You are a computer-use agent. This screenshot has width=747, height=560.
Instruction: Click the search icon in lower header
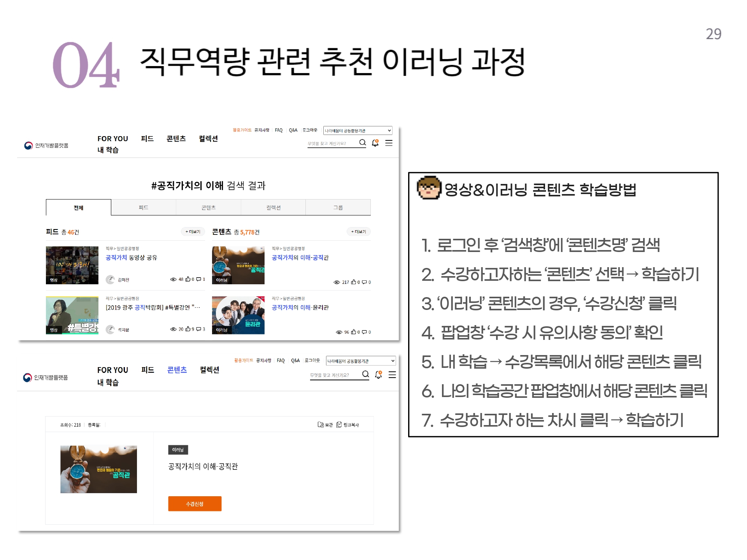point(365,374)
